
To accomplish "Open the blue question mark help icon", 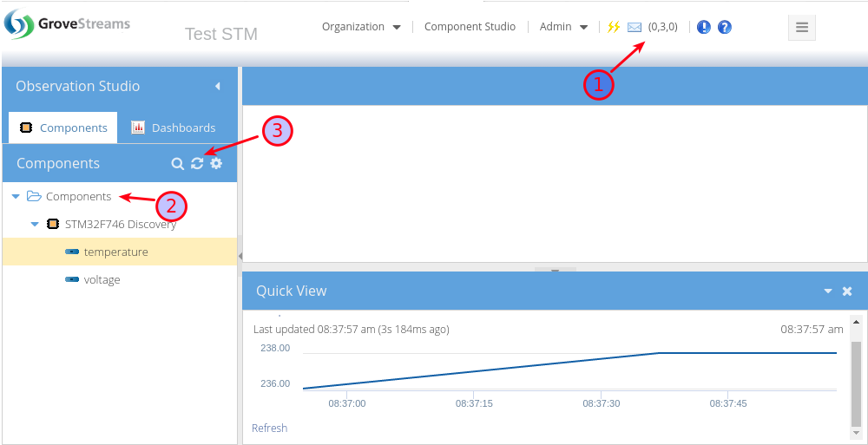I will coord(725,27).
